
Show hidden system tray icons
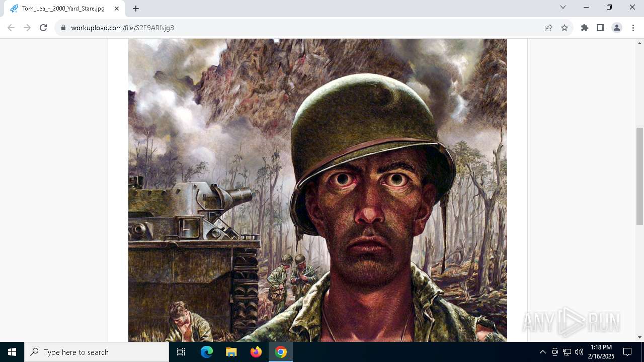click(542, 352)
